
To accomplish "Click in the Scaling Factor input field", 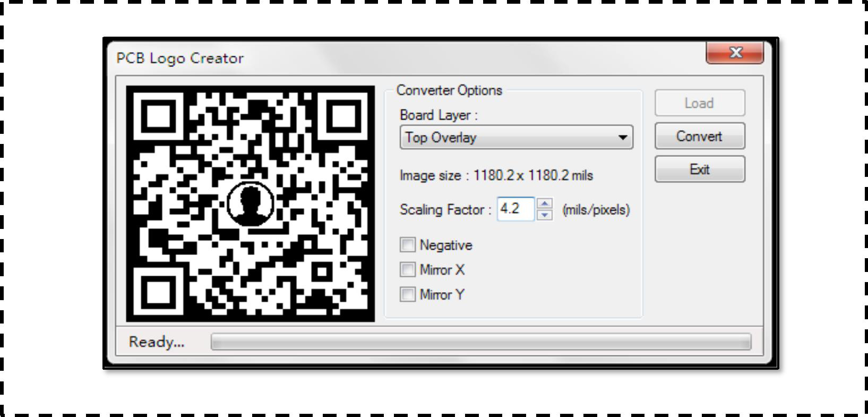I will 515,209.
